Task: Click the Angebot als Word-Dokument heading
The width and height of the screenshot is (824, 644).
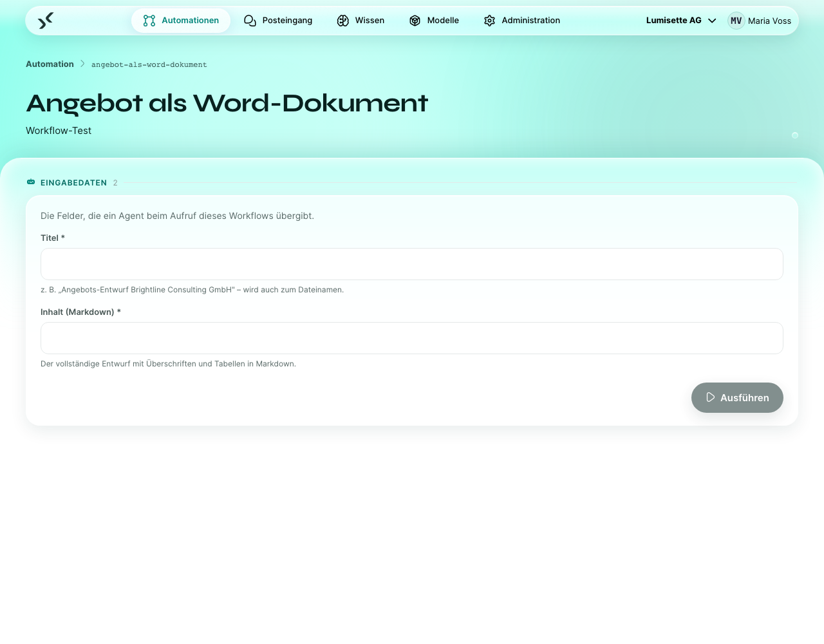Action: [x=227, y=103]
